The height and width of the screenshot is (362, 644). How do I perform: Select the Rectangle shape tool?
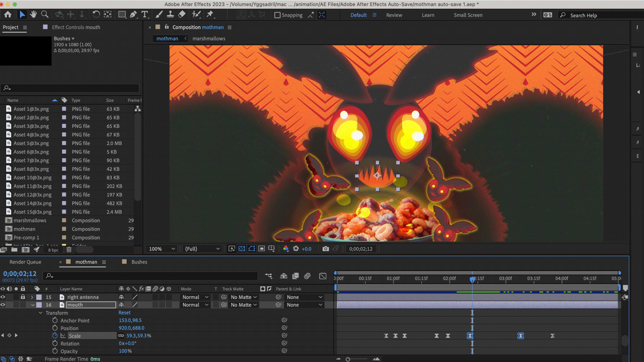coord(122,15)
